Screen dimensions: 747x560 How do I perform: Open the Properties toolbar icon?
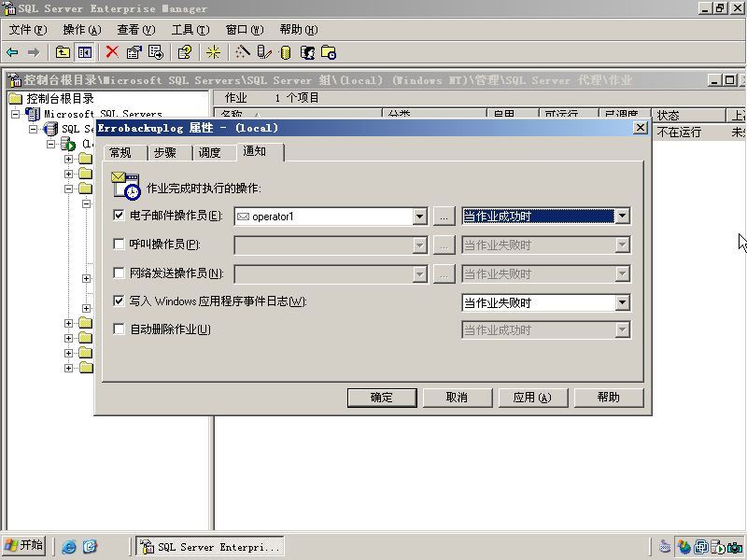[x=134, y=52]
